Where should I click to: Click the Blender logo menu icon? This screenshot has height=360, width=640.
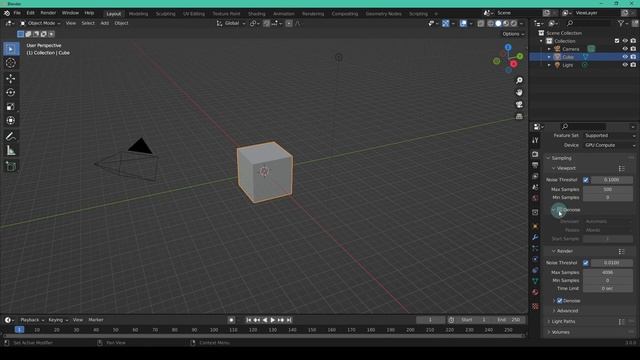pyautogui.click(x=7, y=13)
